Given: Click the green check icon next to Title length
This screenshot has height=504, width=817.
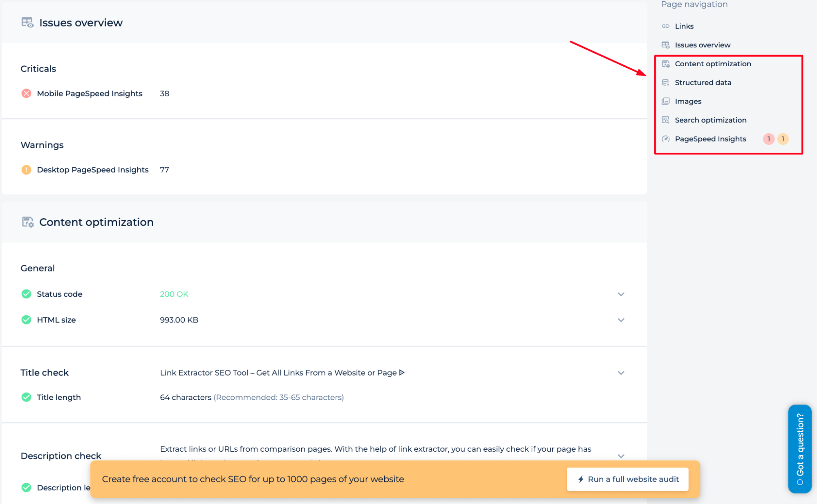Looking at the screenshot, I should (26, 397).
